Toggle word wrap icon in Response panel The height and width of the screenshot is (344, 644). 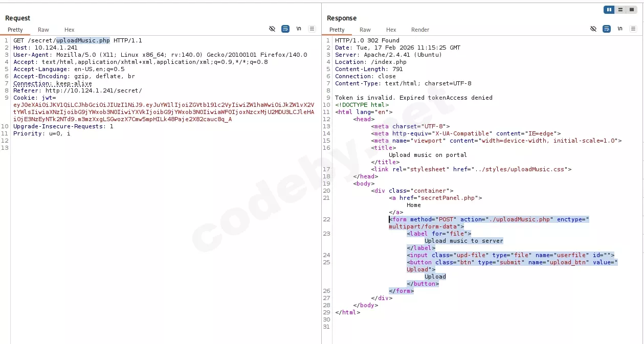pyautogui.click(x=607, y=29)
